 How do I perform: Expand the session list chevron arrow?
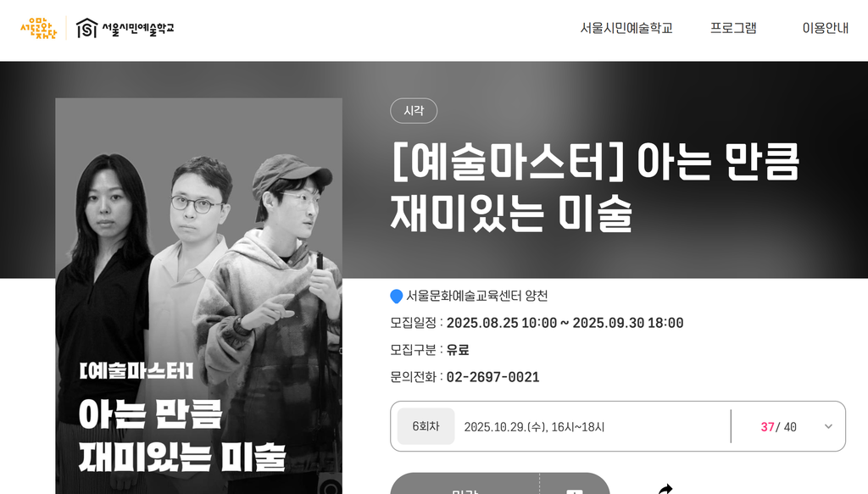tap(828, 426)
